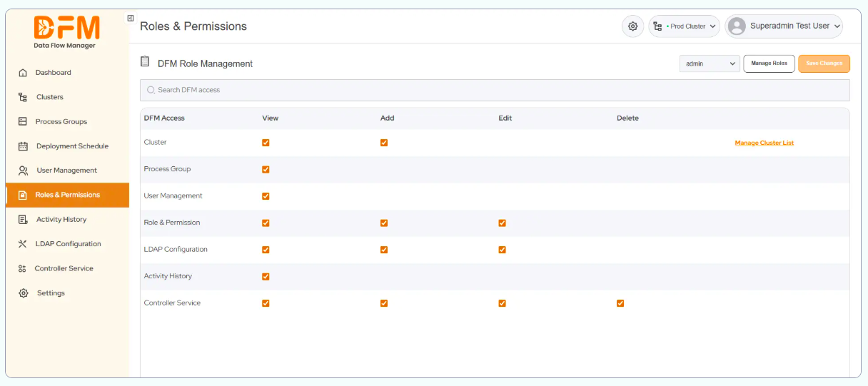Select Roles & Permissions menu item
Viewport: 868px width, 386px height.
67,195
